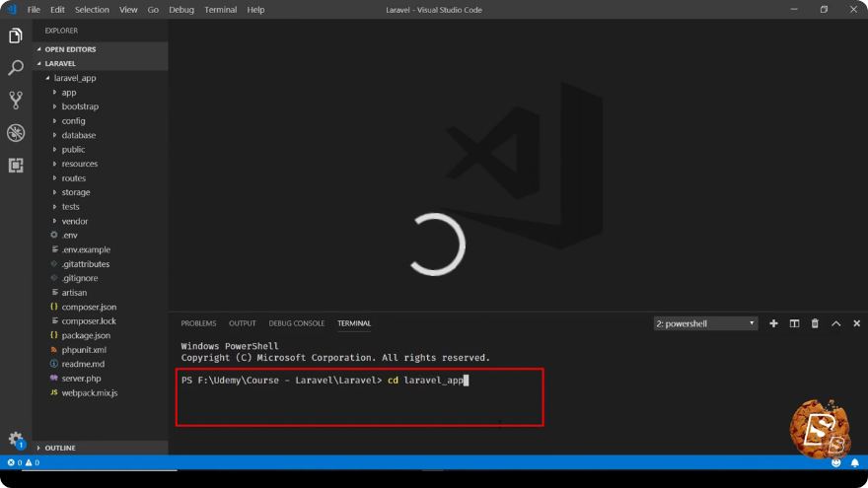Open the Go menu
The width and height of the screenshot is (868, 488).
(x=153, y=10)
